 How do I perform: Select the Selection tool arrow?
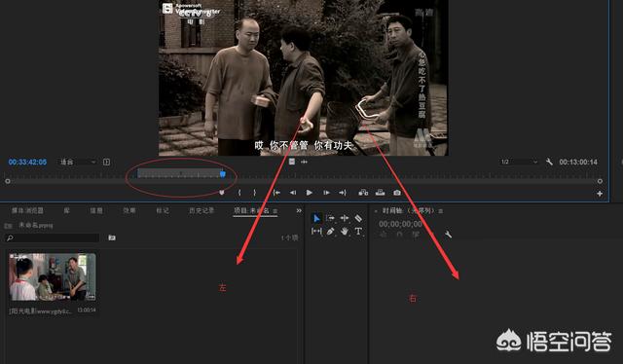316,218
